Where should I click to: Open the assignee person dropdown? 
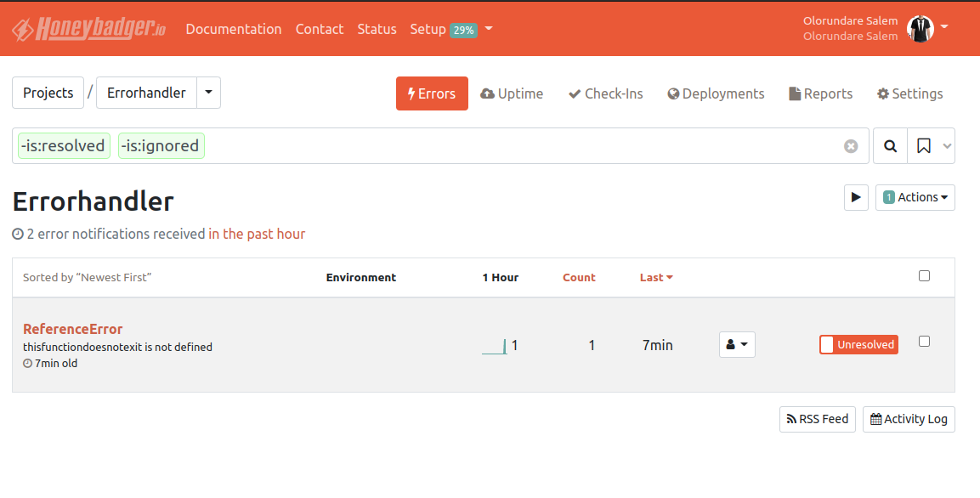point(737,344)
